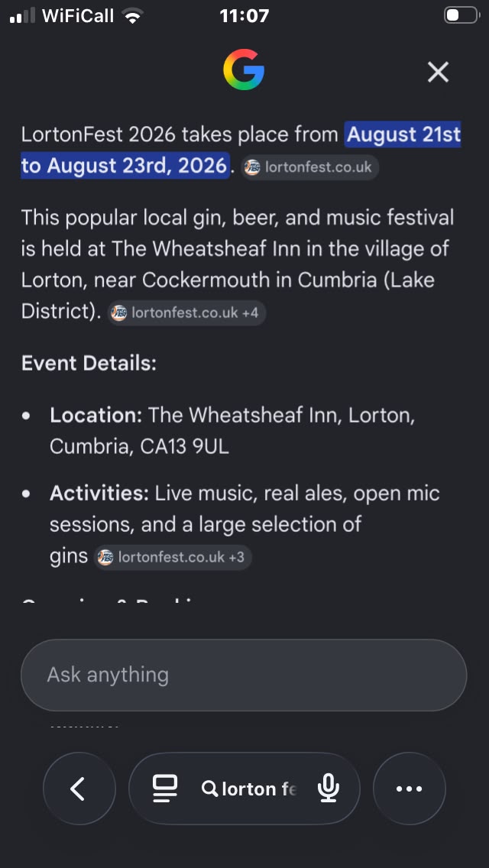Close the AI overview with the X
The width and height of the screenshot is (489, 868).
coord(438,72)
